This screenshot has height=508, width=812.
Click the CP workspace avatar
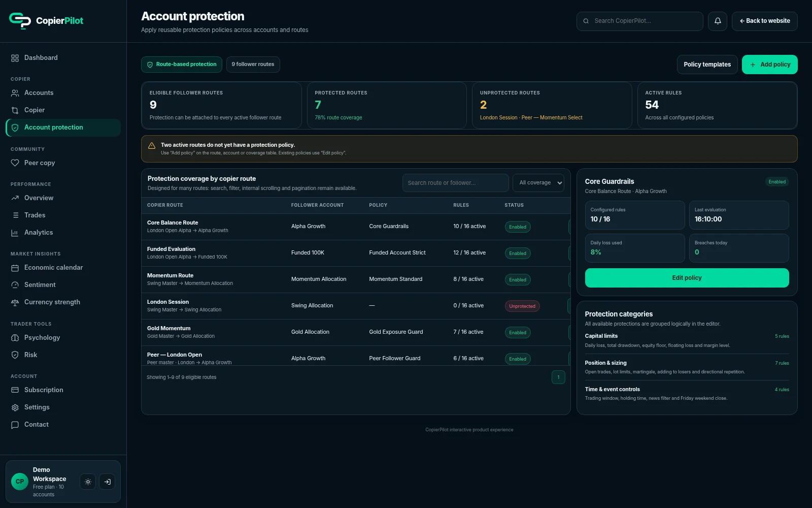pyautogui.click(x=20, y=482)
